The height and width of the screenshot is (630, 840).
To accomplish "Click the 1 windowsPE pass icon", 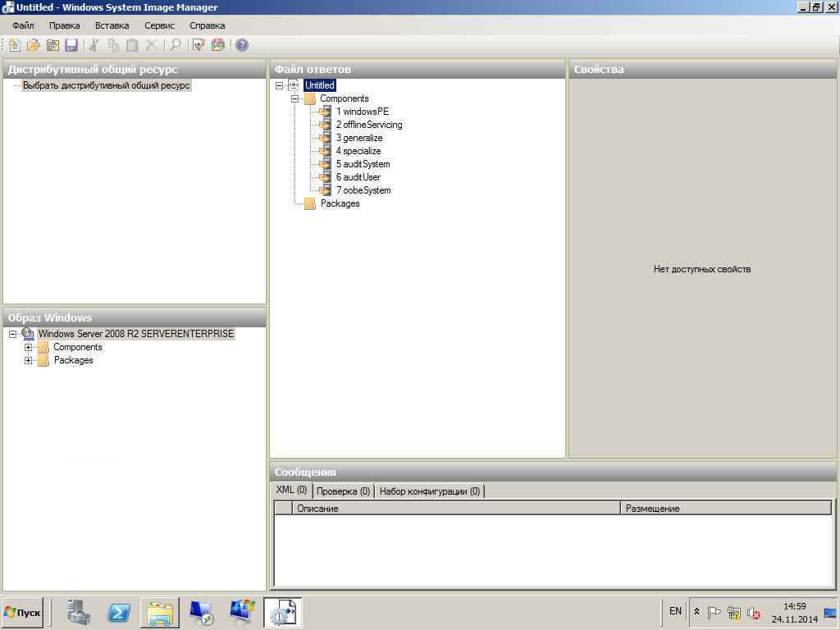I will pos(325,112).
